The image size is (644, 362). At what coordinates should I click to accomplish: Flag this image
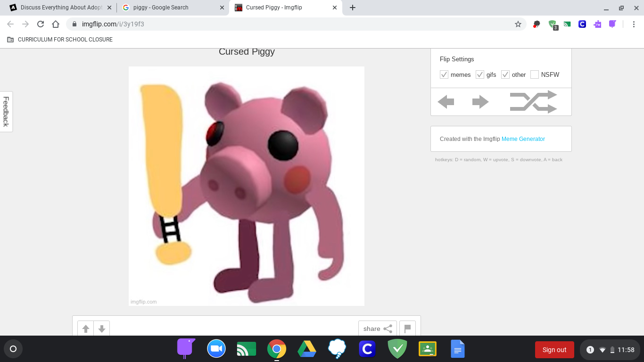[408, 329]
